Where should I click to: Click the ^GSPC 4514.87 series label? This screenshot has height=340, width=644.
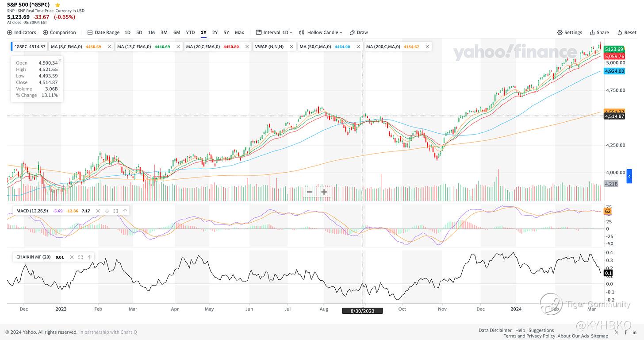pos(29,46)
